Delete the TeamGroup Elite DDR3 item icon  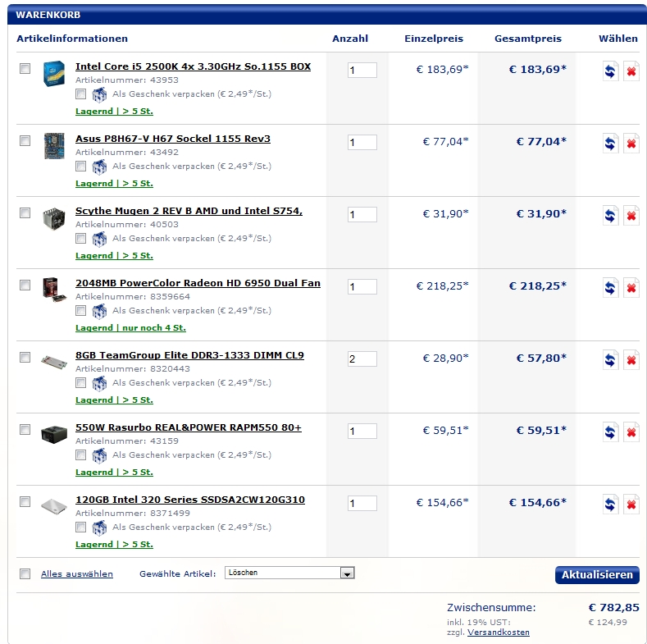tap(631, 360)
